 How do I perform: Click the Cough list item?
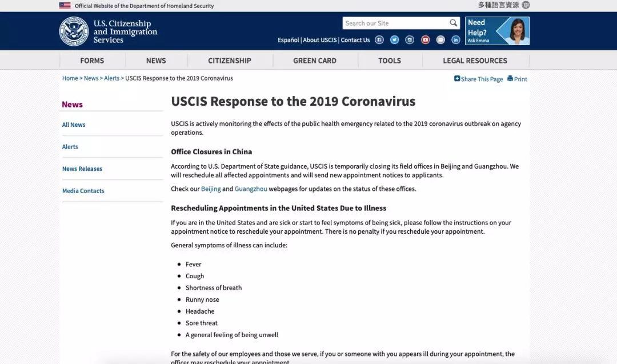pyautogui.click(x=195, y=276)
